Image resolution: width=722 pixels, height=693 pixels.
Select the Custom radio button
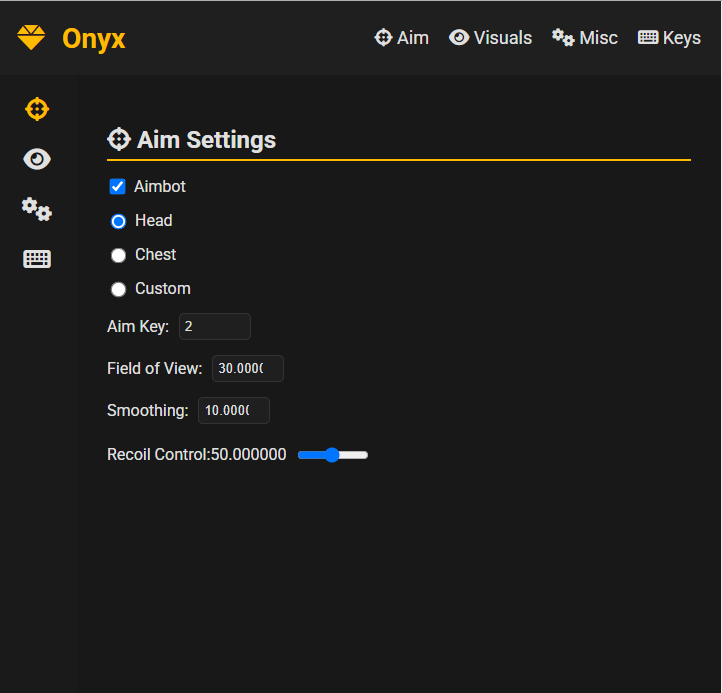118,290
